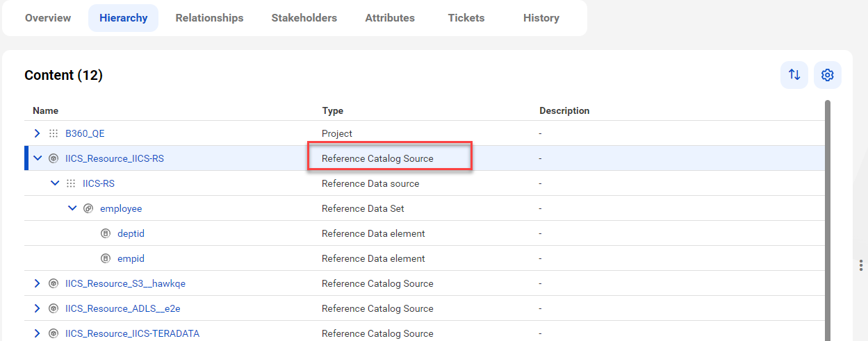Open the employee data set link
The image size is (868, 341).
[x=121, y=208]
